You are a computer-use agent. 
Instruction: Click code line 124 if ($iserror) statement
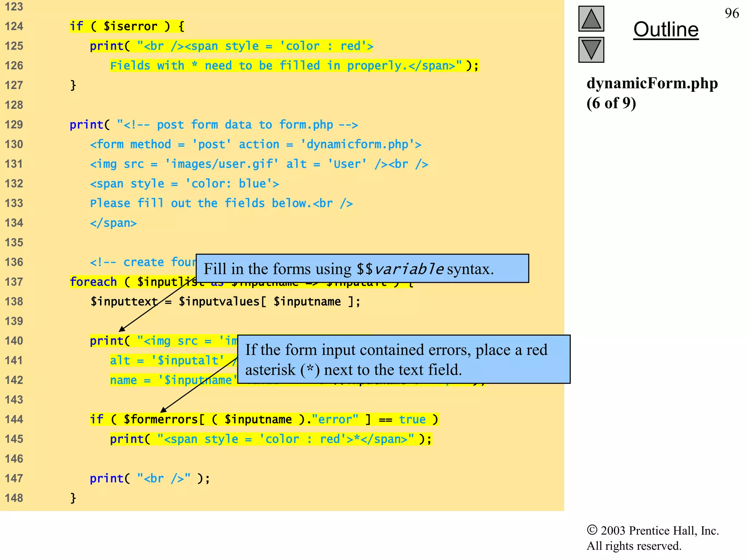coord(127,26)
